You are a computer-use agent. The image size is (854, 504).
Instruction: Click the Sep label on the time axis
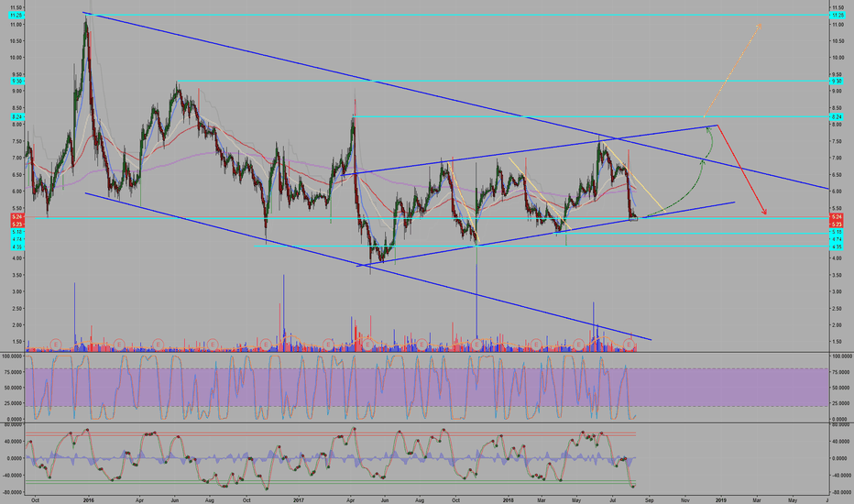point(649,499)
